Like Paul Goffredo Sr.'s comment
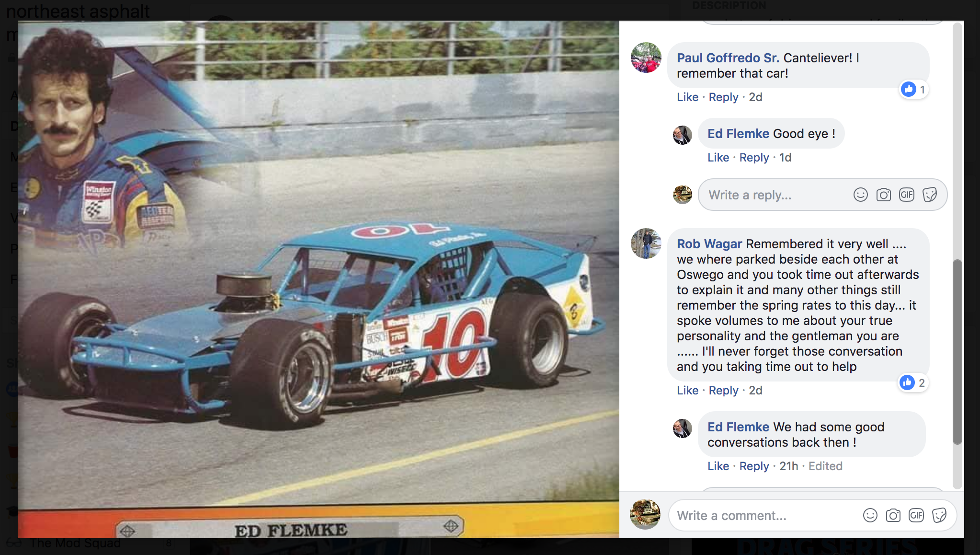The width and height of the screenshot is (980, 555). point(687,97)
